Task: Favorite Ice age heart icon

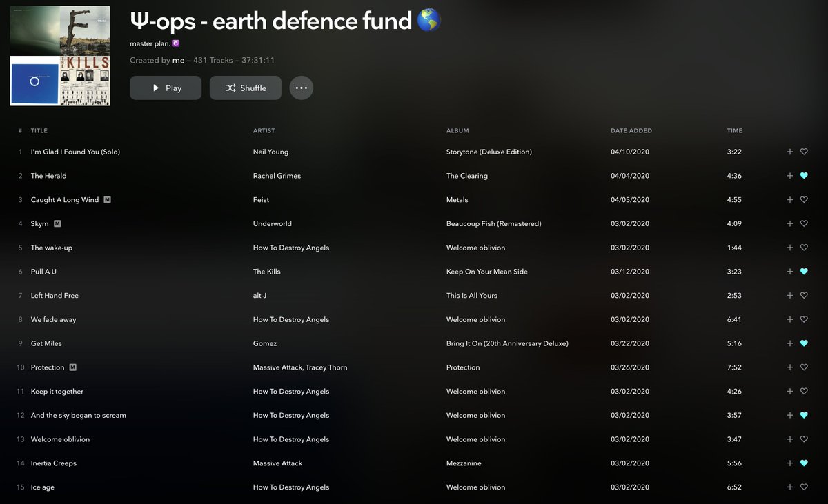Action: tap(804, 487)
